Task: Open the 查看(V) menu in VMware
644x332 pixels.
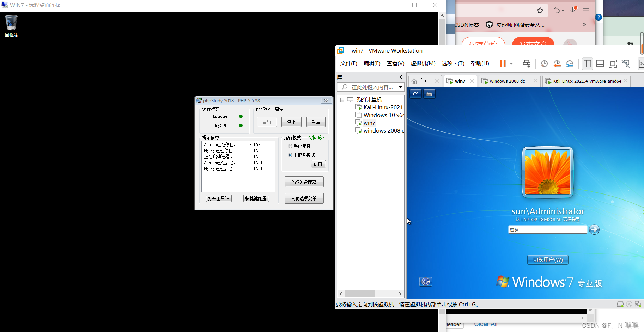Action: [x=395, y=63]
